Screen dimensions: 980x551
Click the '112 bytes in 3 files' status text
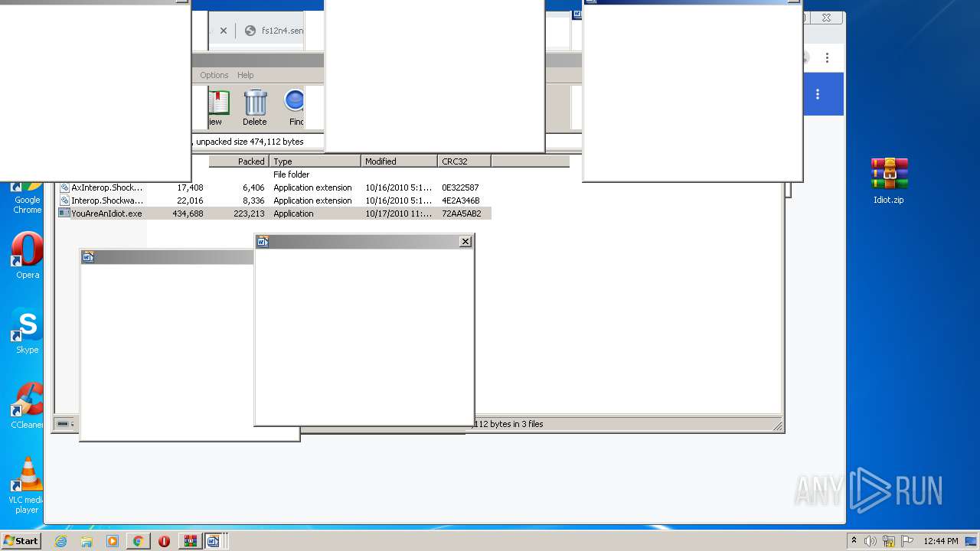509,424
